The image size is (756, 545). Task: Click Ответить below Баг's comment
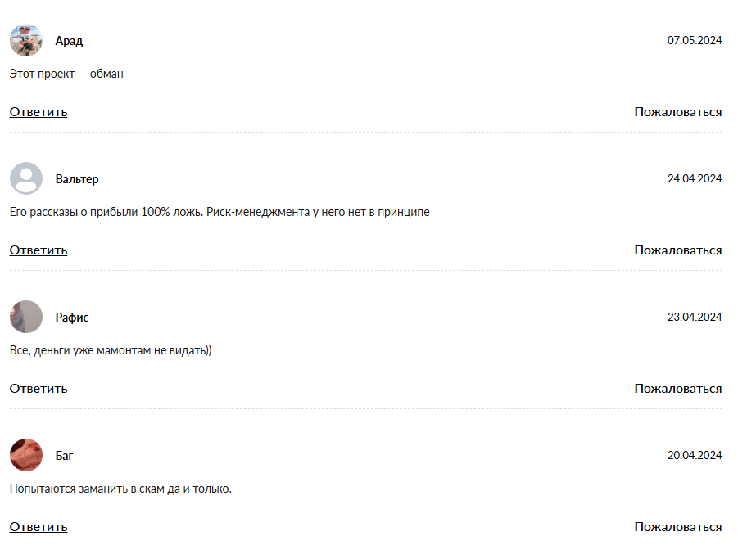[38, 527]
